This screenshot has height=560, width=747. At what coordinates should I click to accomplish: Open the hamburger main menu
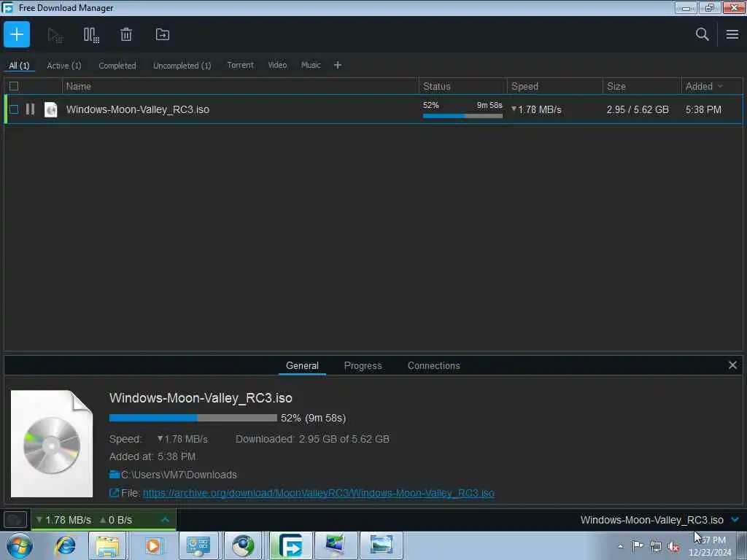click(732, 34)
